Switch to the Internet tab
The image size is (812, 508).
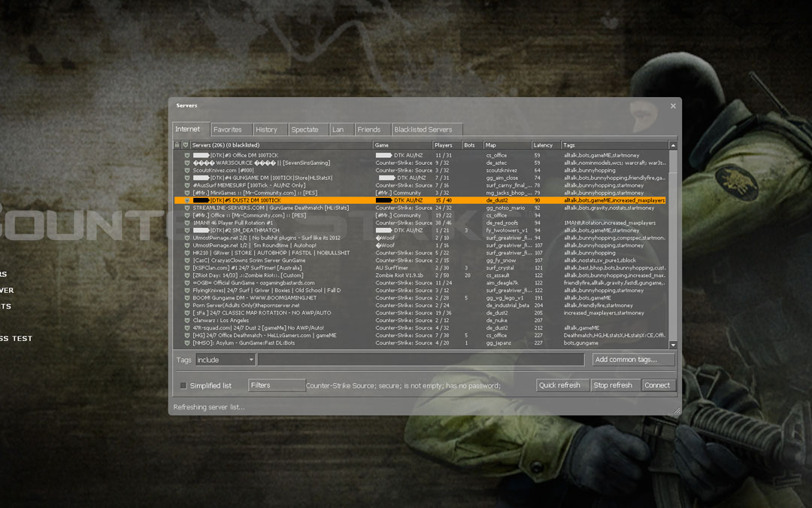[x=190, y=129]
